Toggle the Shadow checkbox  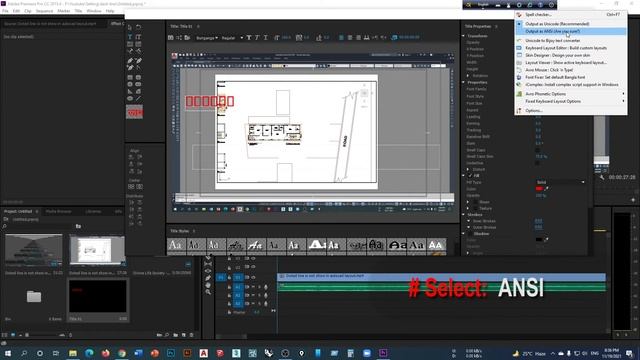(470, 234)
